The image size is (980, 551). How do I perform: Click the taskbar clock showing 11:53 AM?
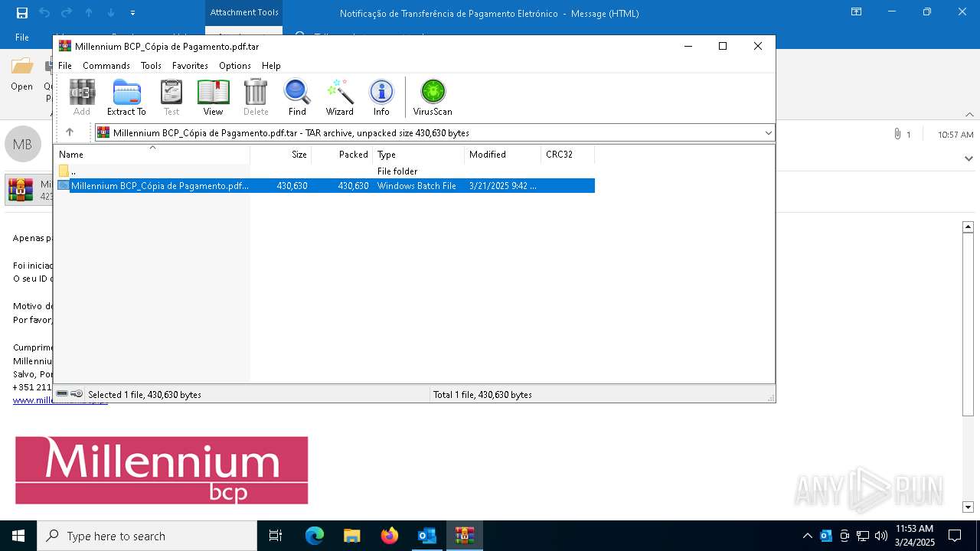pos(914,536)
